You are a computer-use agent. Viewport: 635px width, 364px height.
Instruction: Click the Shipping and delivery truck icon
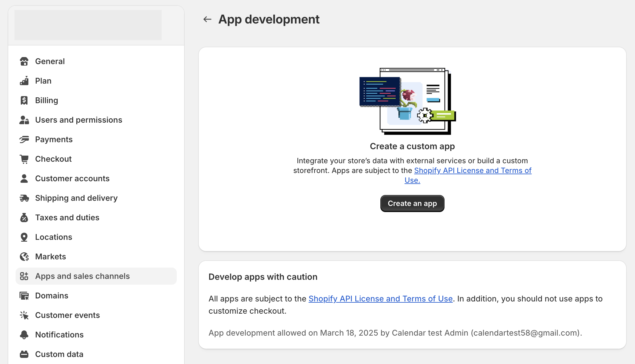coord(24,198)
